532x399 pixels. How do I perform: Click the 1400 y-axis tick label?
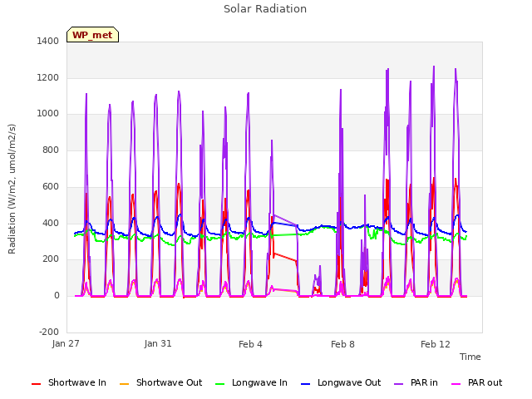click(48, 41)
